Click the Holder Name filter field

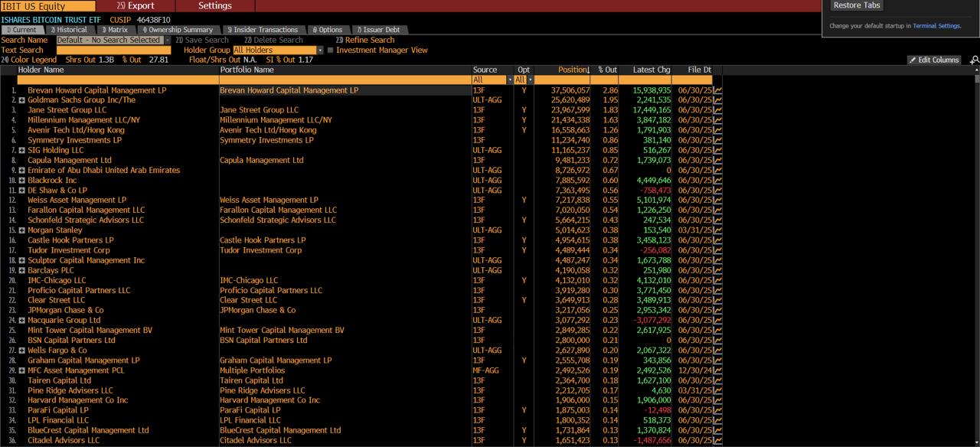pos(118,80)
